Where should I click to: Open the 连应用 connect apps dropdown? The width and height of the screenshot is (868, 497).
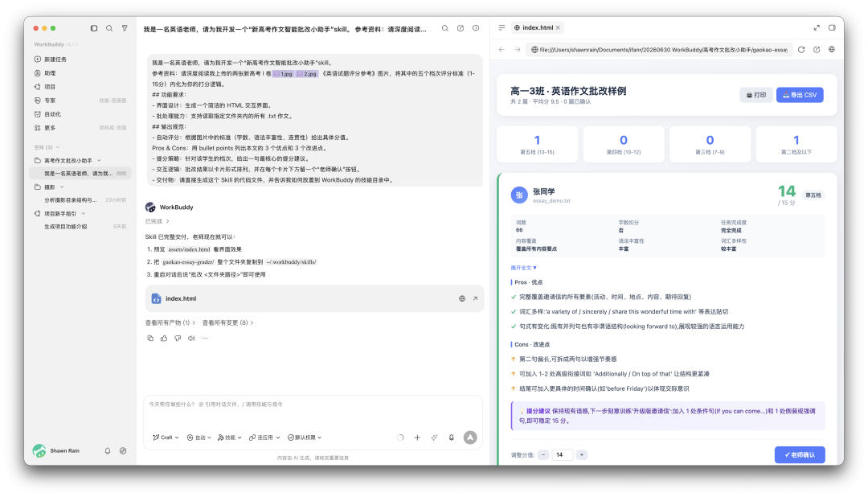click(264, 437)
